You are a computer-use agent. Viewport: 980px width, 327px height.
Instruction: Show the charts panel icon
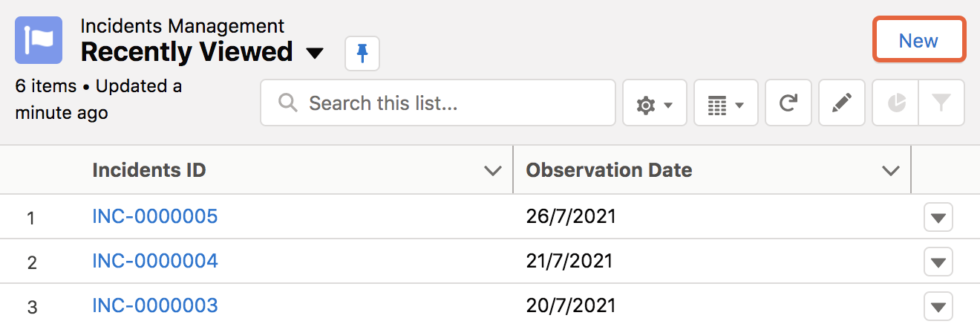pyautogui.click(x=895, y=103)
